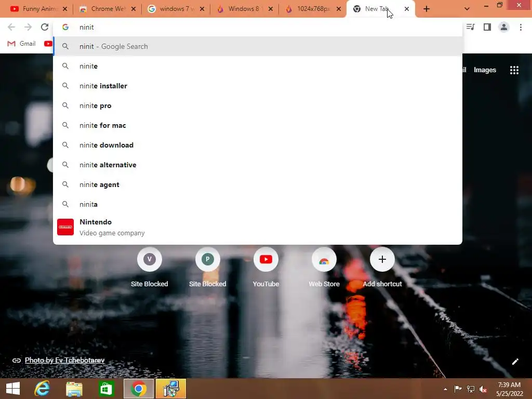Open the Gmail bookmark
This screenshot has width=532, height=399.
tap(22, 44)
